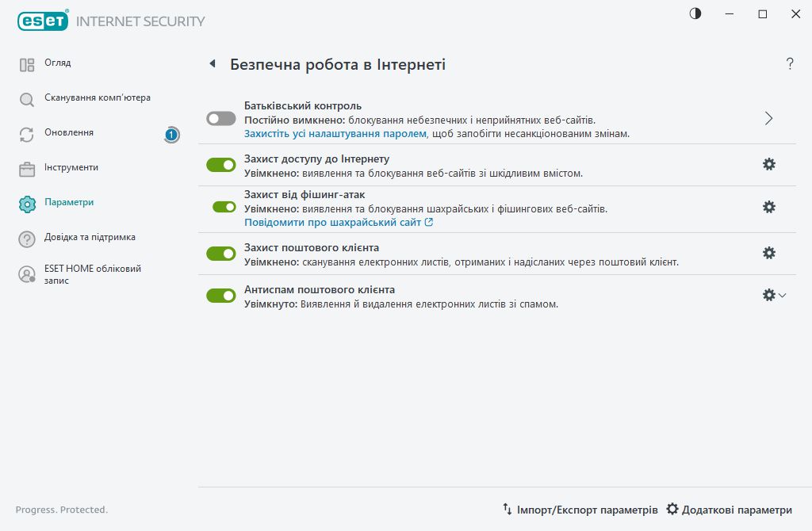Image resolution: width=812 pixels, height=531 pixels.
Task: Open Огляд section via its sidebar icon
Action: pyautogui.click(x=25, y=63)
